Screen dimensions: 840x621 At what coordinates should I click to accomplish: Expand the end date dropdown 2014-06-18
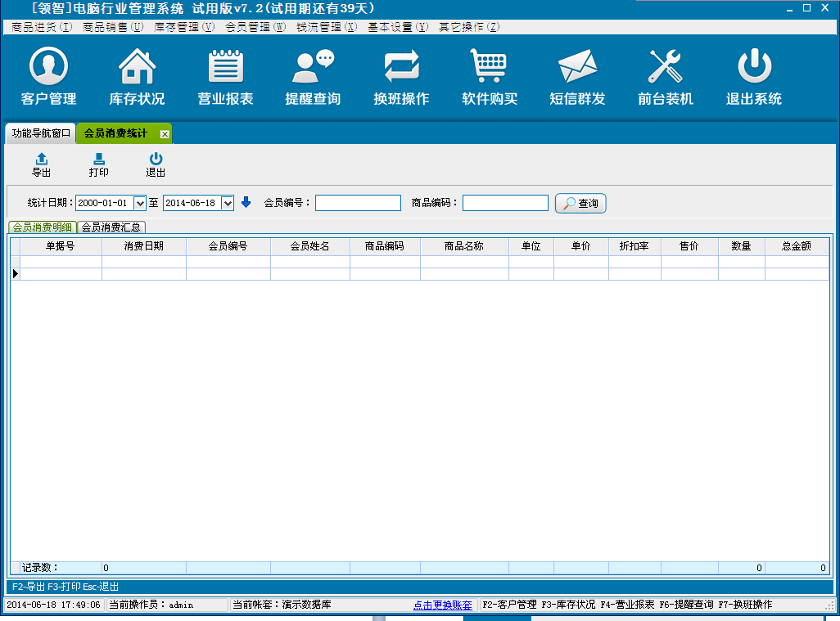coord(228,203)
